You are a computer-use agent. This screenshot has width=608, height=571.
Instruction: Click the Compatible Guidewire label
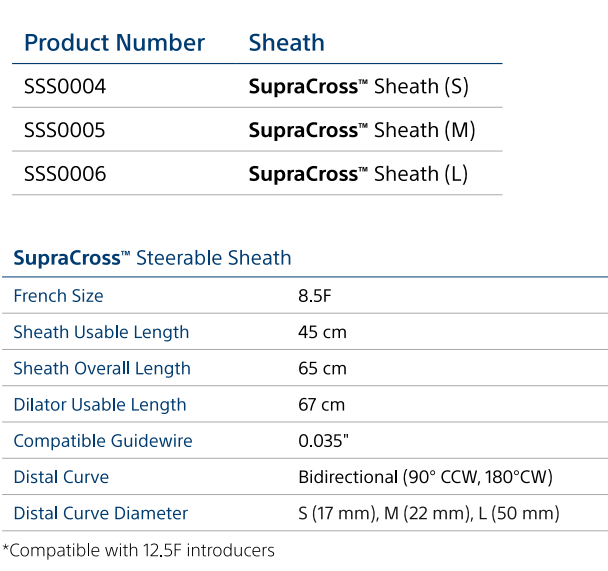103,441
